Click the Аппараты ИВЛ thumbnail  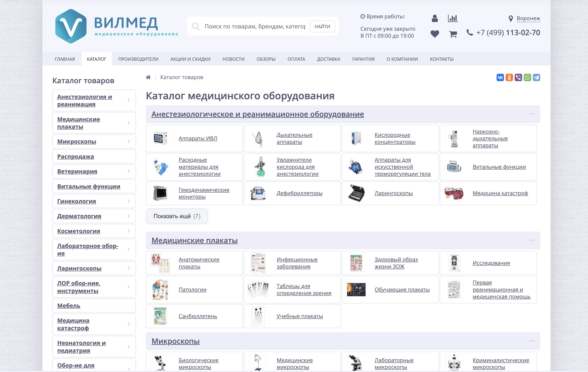[x=160, y=138]
